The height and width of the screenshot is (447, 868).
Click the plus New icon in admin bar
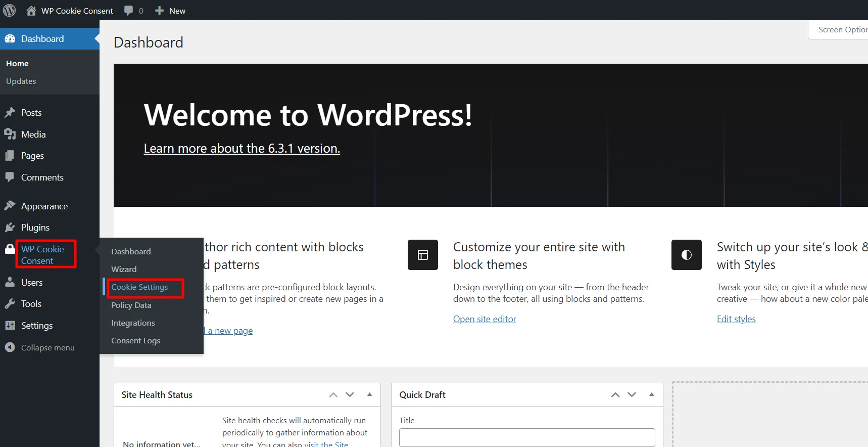click(x=159, y=11)
